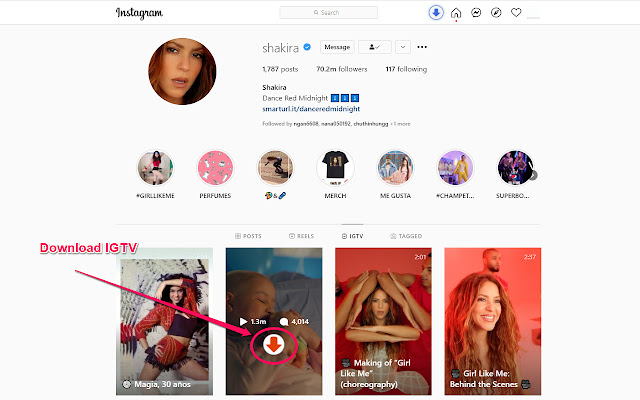
Task: Go to Instagram home icon
Action: coord(456,13)
